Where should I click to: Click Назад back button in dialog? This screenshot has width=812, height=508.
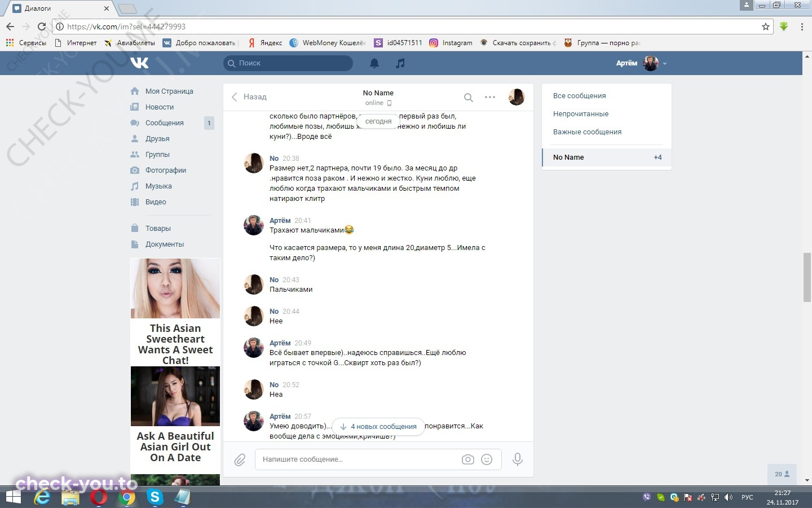pyautogui.click(x=249, y=97)
